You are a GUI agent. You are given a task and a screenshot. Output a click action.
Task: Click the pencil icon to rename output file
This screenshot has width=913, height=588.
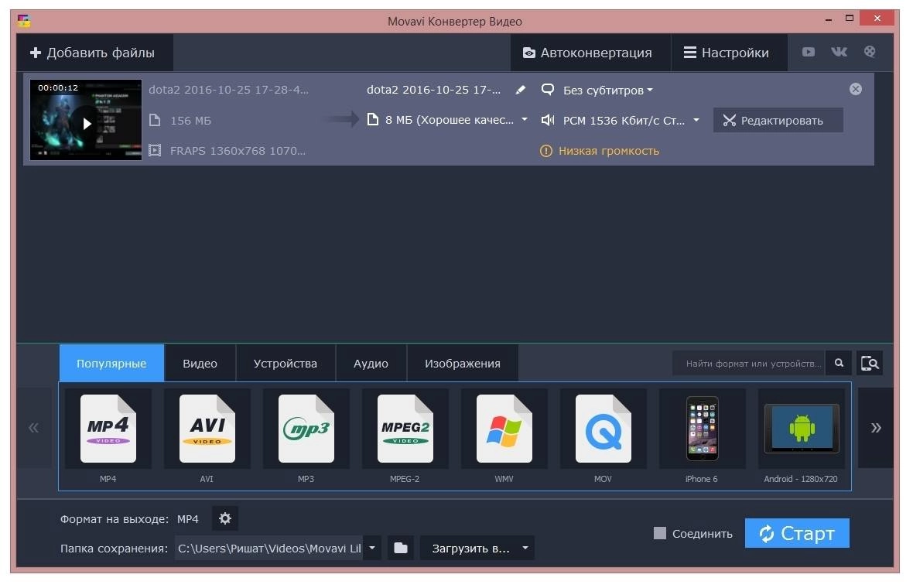coord(520,90)
